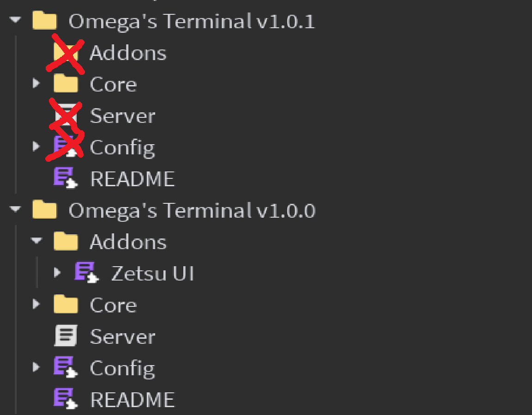This screenshot has width=532, height=415.
Task: Click the Zetsu UI module script icon
Action: point(86,273)
